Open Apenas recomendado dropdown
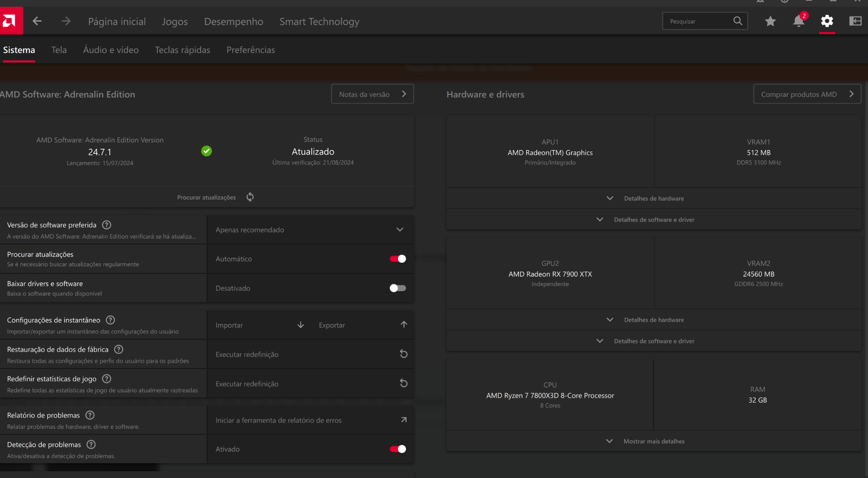 [311, 230]
